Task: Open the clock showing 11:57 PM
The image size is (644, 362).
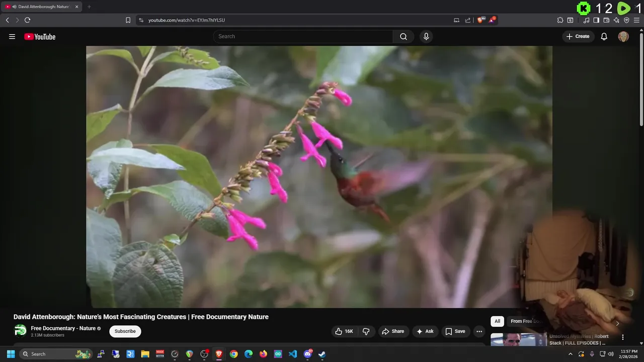Action: [629, 354]
